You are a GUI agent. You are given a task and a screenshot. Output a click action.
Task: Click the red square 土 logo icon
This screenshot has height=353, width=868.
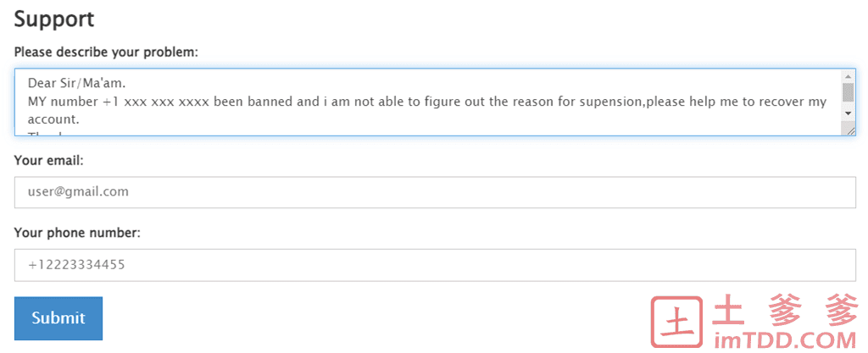coord(676,321)
